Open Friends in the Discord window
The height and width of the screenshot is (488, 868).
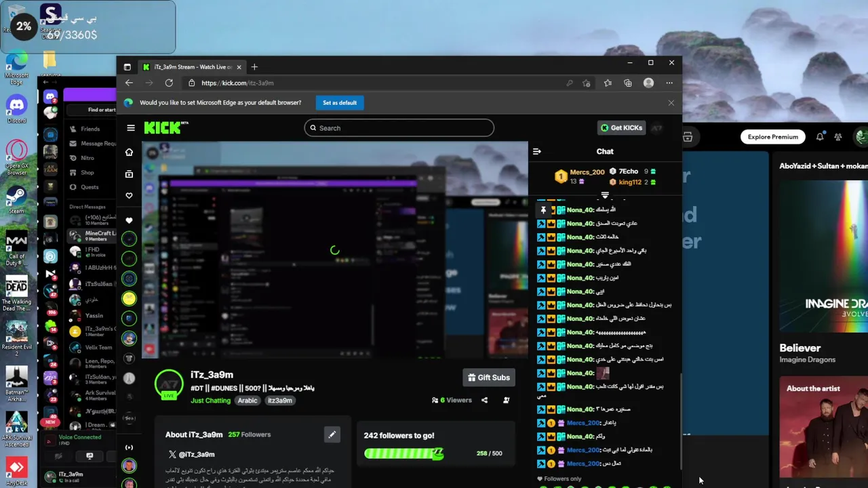click(x=90, y=129)
